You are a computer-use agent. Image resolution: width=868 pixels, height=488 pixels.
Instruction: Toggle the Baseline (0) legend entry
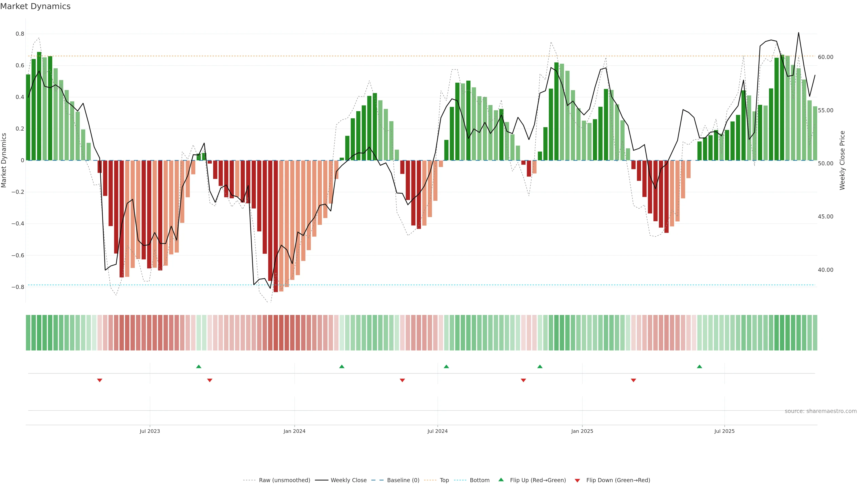click(x=403, y=480)
